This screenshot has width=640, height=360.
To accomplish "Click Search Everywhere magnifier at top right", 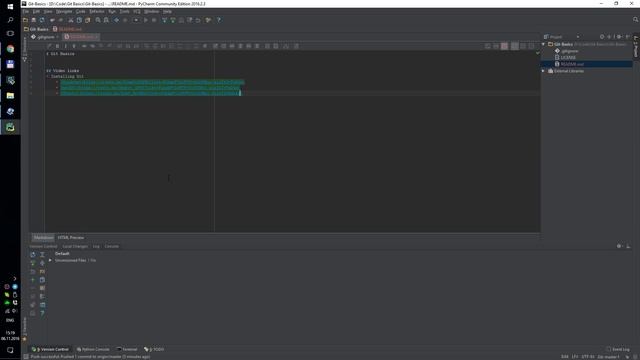I will tap(636, 20).
